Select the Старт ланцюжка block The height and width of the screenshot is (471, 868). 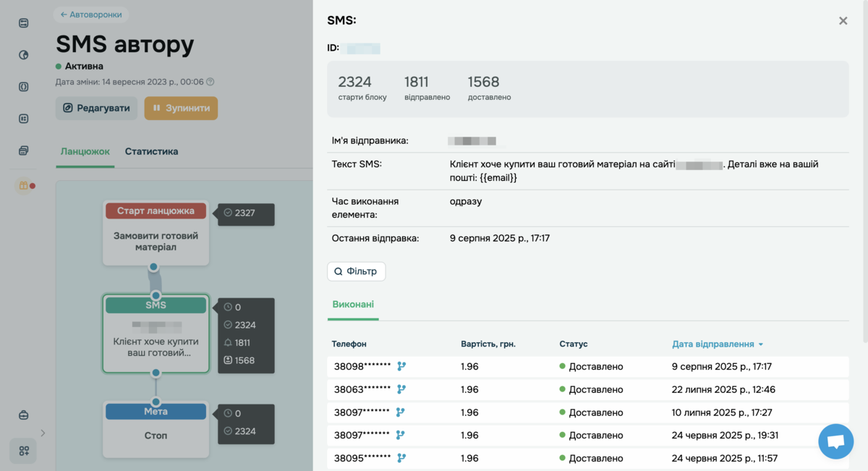[156, 232]
